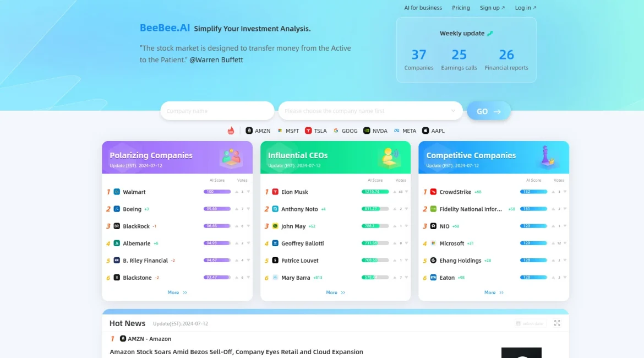
Task: Click the Blackstone logo icon
Action: pyautogui.click(x=117, y=278)
